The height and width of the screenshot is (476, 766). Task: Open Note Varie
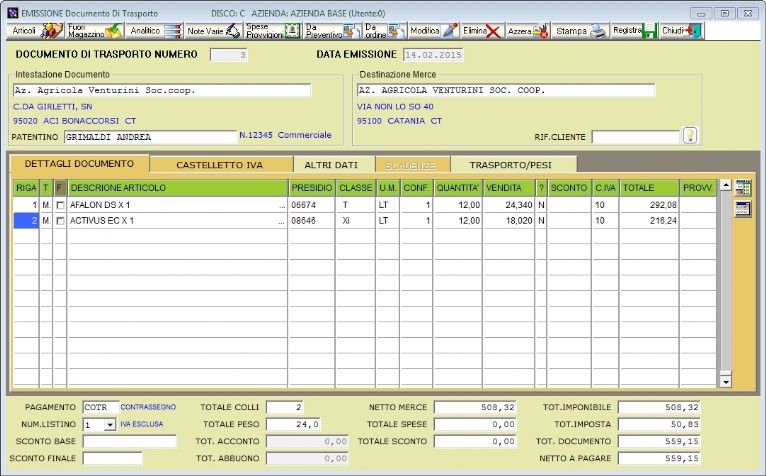[213, 31]
